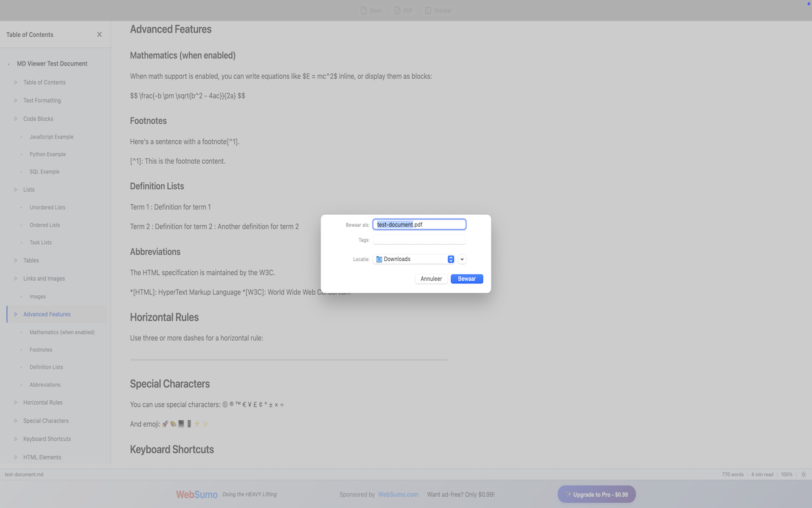The image size is (812, 508).
Task: Toggle the light/dark theme sun icon
Action: click(x=803, y=474)
